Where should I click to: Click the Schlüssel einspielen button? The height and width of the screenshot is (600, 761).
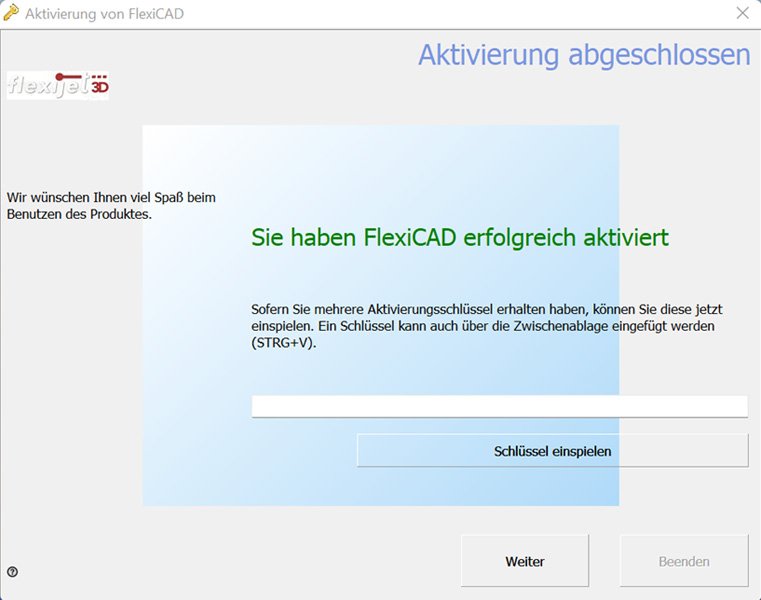click(x=552, y=451)
